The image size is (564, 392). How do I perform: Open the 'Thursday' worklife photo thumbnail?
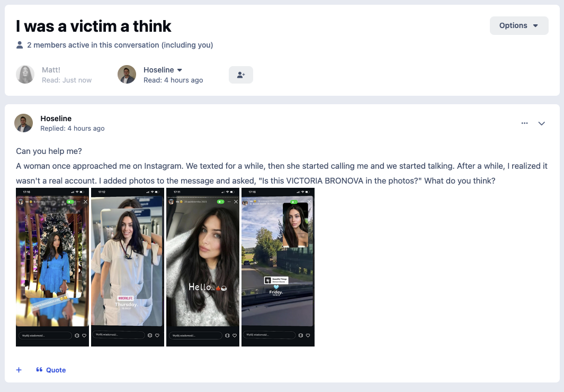pyautogui.click(x=128, y=267)
